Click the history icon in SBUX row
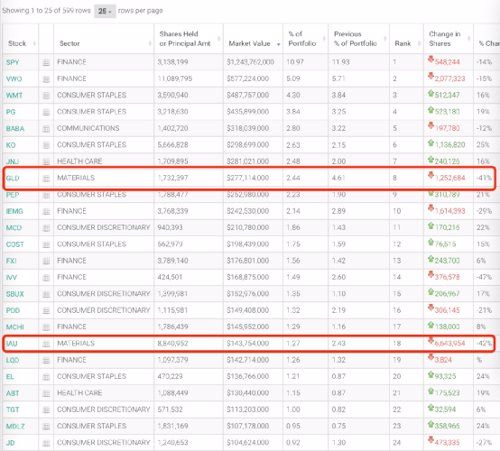Viewport: 500px width, 451px height. tap(46, 294)
